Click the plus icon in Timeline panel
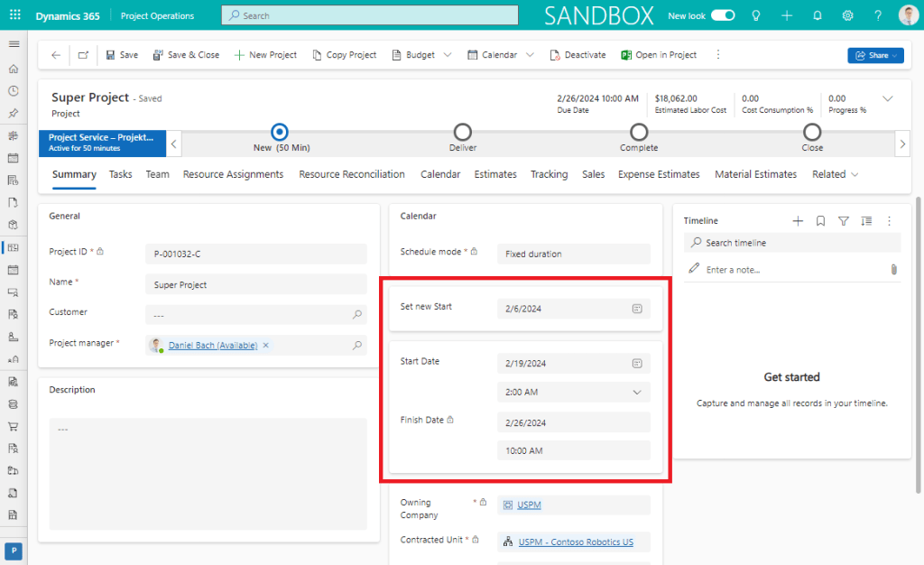The image size is (924, 565). [798, 221]
